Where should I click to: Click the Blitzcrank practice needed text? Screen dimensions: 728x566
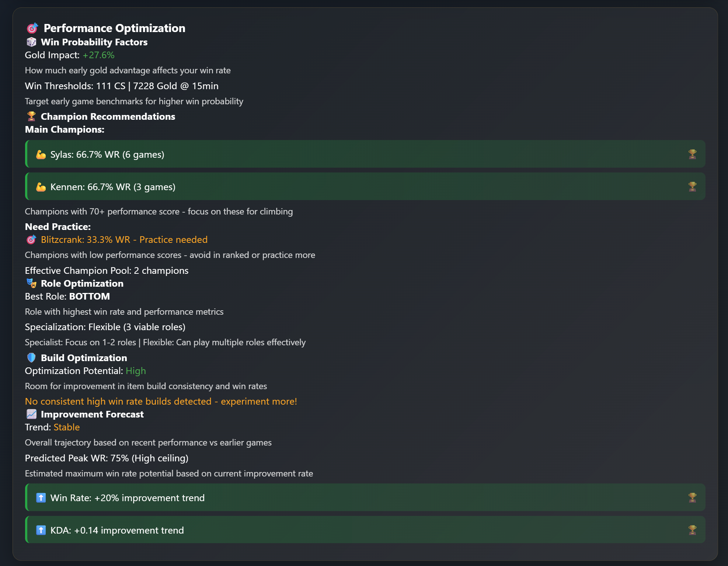click(x=124, y=240)
